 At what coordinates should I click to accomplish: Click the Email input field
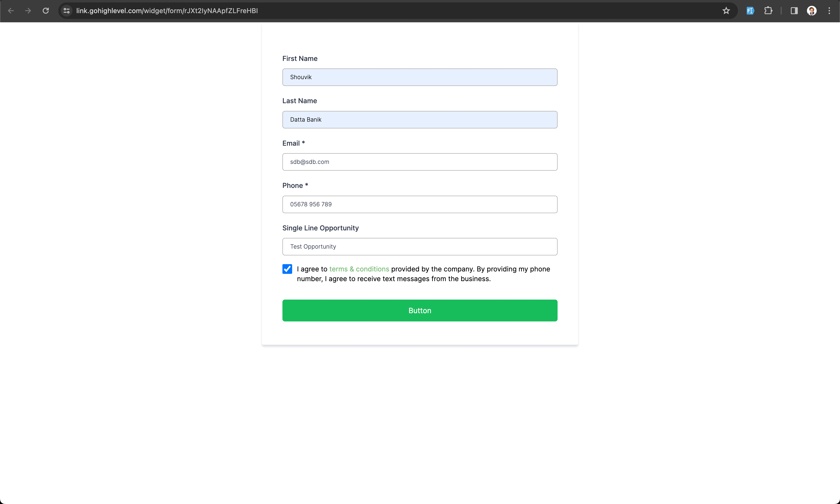point(420,162)
